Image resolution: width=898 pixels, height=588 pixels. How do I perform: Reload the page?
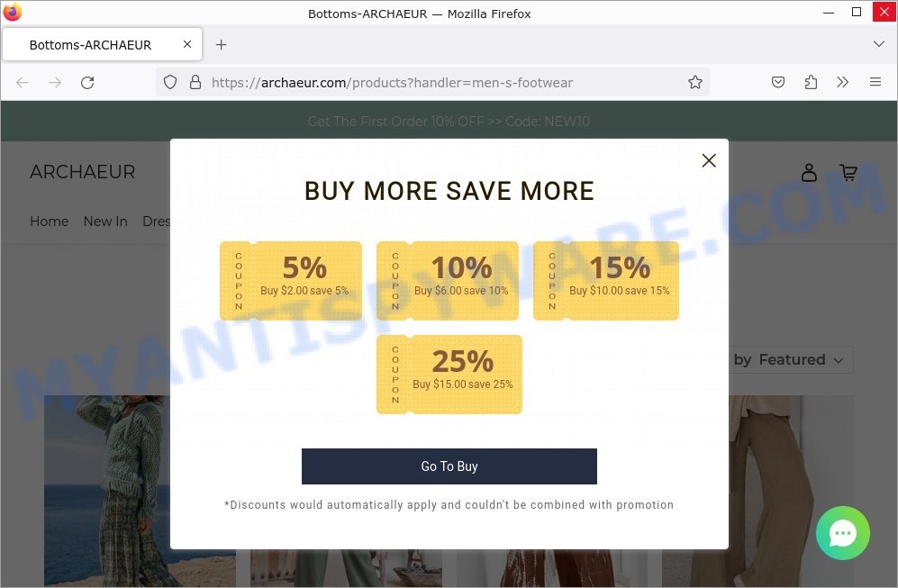pyautogui.click(x=87, y=83)
